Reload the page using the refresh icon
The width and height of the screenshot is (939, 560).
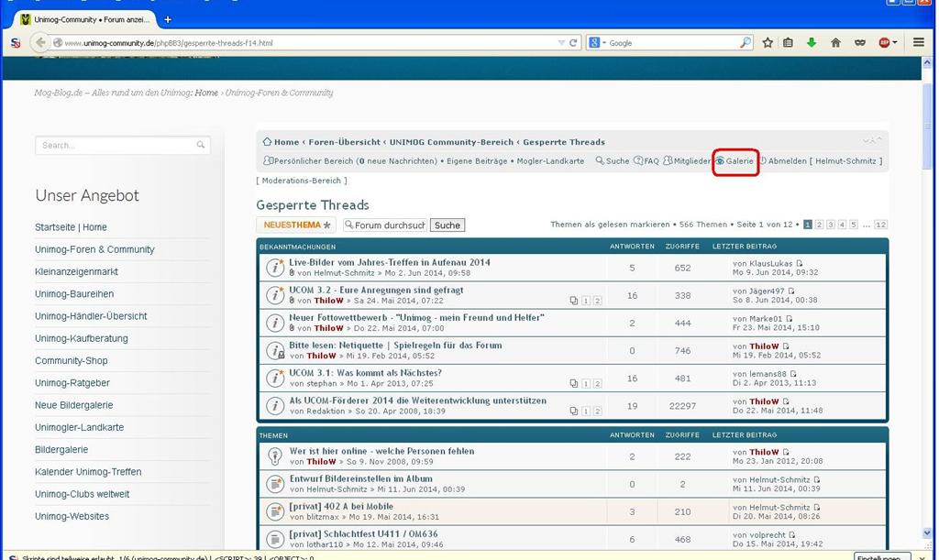click(x=574, y=42)
